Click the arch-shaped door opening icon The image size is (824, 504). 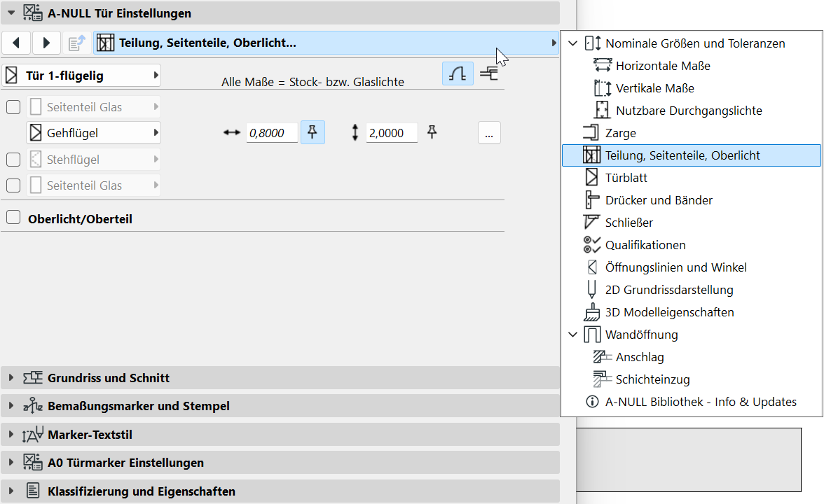tap(457, 74)
